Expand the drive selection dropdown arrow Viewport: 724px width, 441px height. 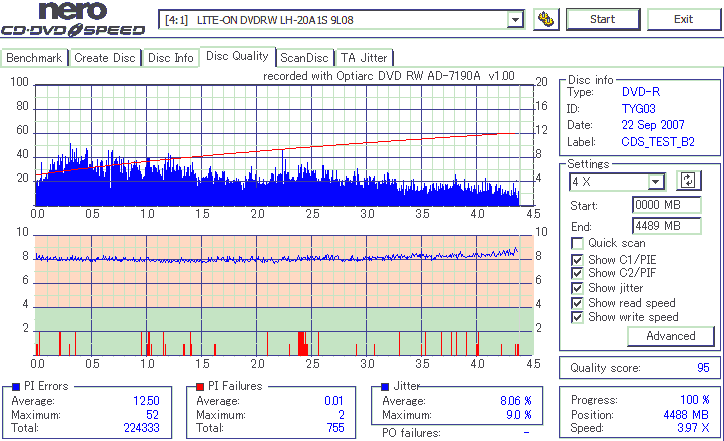pyautogui.click(x=515, y=20)
